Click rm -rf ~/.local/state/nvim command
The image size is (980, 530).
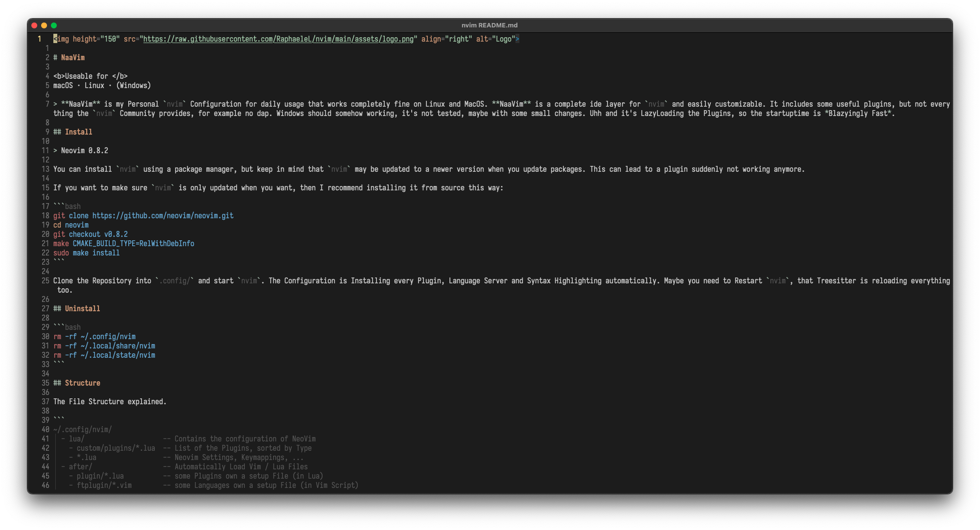coord(104,355)
